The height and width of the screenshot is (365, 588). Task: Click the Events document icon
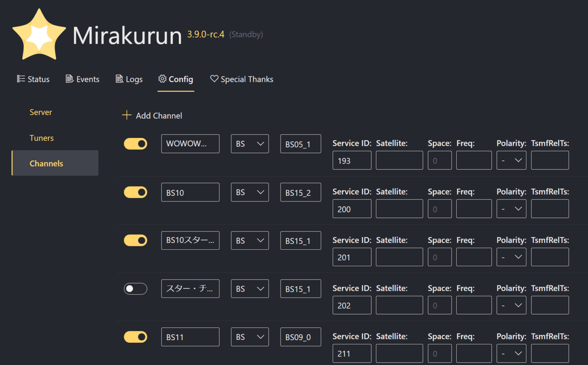pyautogui.click(x=69, y=79)
